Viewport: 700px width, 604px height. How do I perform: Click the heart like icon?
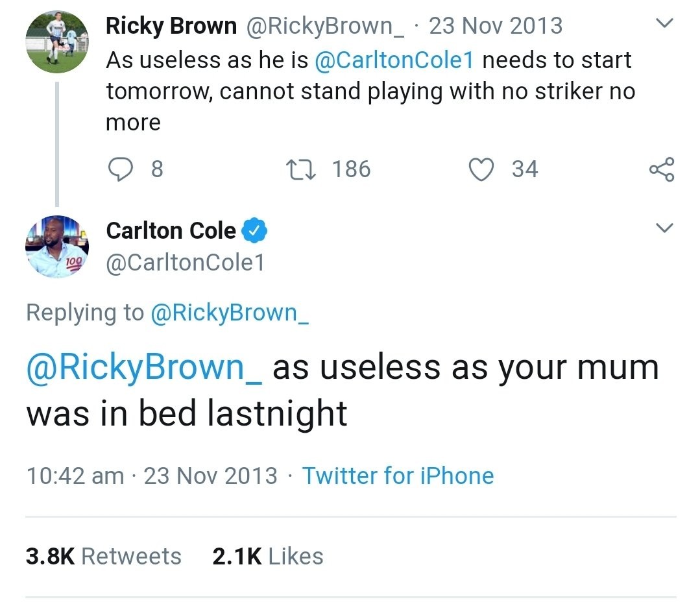click(483, 169)
